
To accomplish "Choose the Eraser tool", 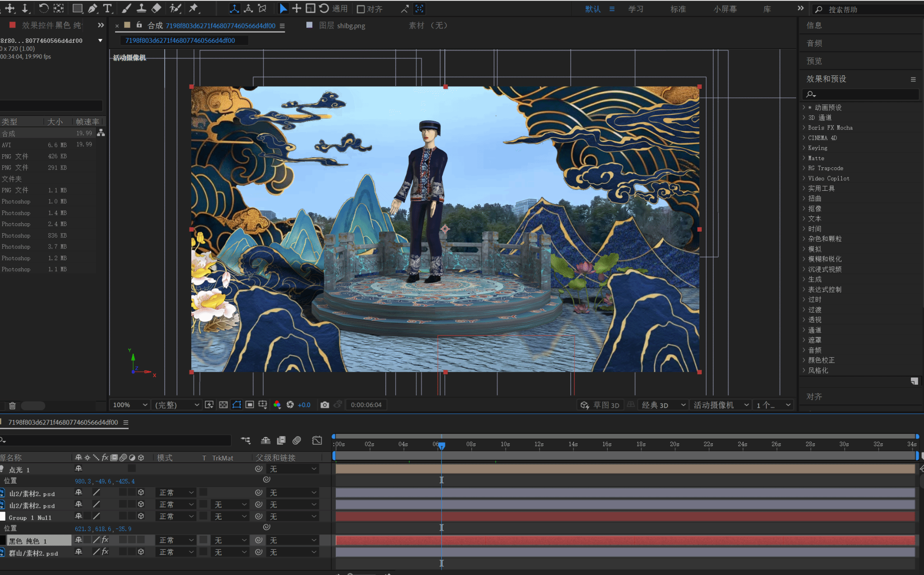I will (x=156, y=8).
